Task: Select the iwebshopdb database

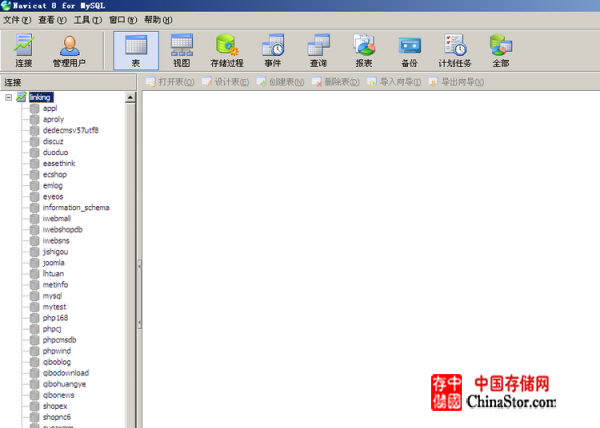Action: tap(62, 229)
